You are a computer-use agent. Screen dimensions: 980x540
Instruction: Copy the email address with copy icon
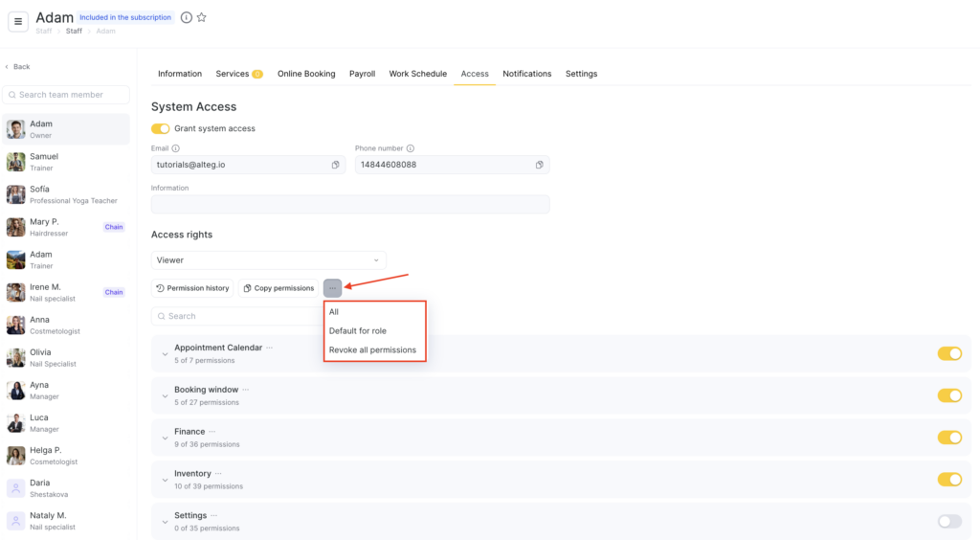coord(335,165)
